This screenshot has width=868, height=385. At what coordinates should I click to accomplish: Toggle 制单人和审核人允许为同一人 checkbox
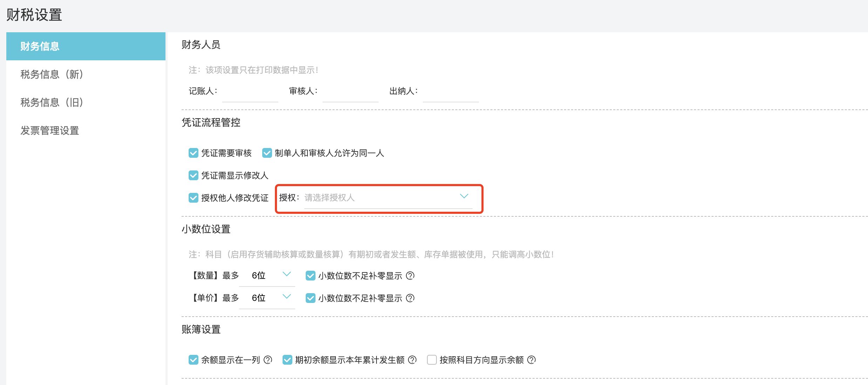(267, 153)
